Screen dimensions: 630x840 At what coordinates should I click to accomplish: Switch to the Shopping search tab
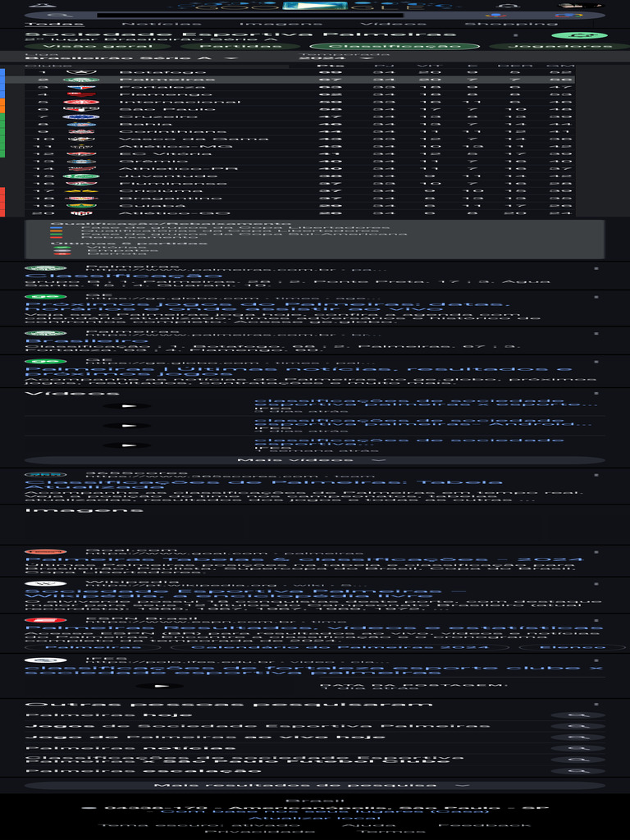pos(510,24)
